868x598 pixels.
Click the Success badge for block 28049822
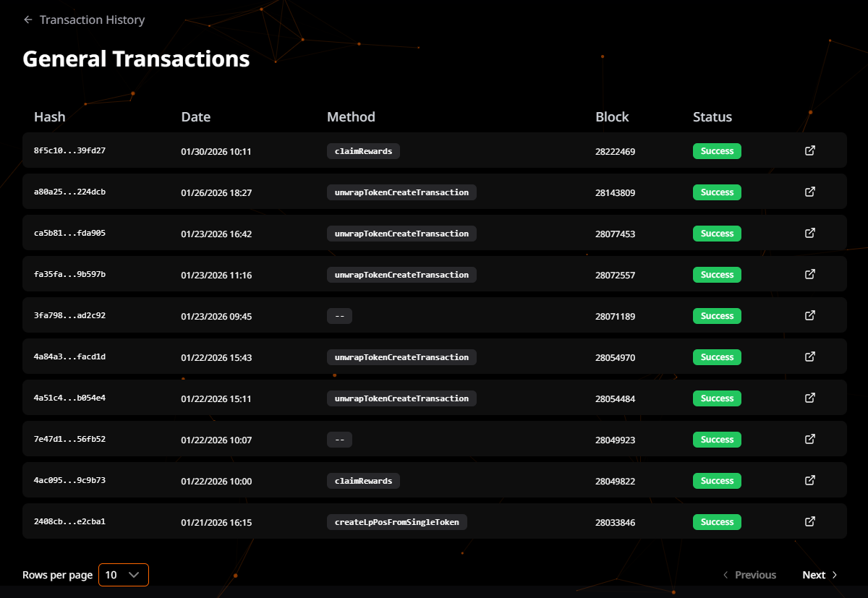point(717,481)
